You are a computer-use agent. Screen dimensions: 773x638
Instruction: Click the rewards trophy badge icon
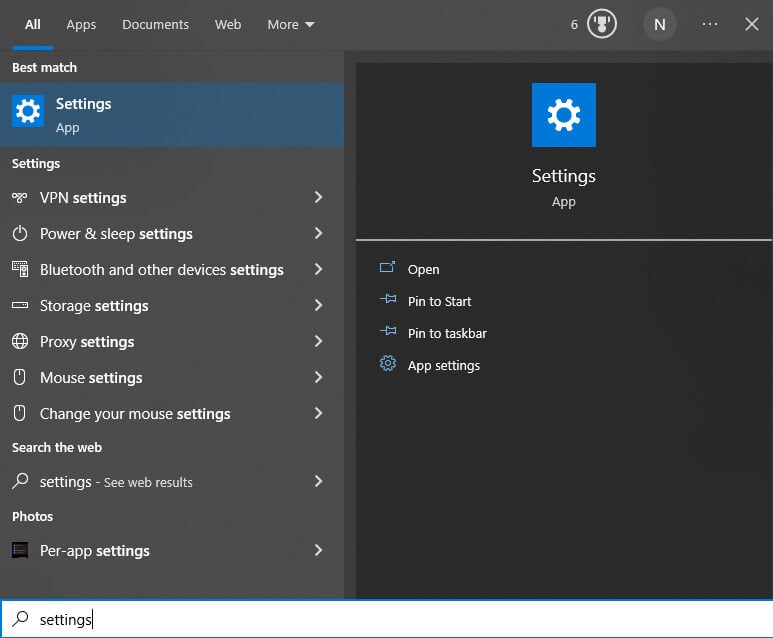tap(602, 24)
